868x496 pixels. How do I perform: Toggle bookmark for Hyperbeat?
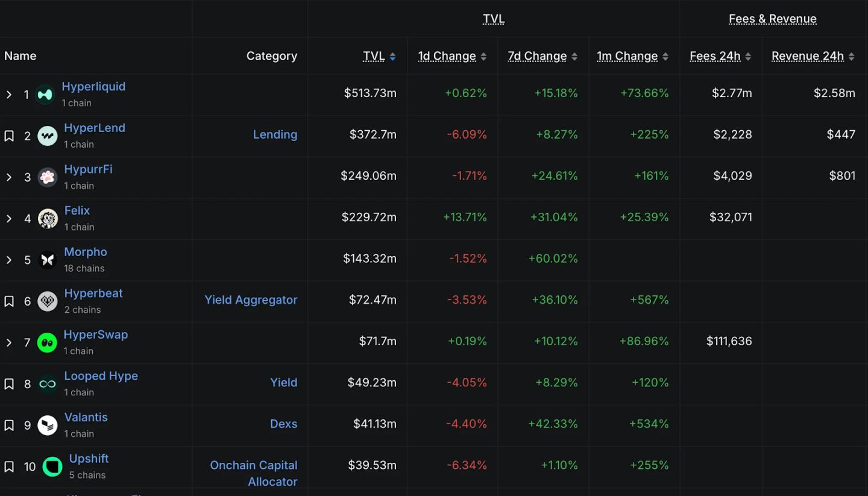tap(9, 301)
